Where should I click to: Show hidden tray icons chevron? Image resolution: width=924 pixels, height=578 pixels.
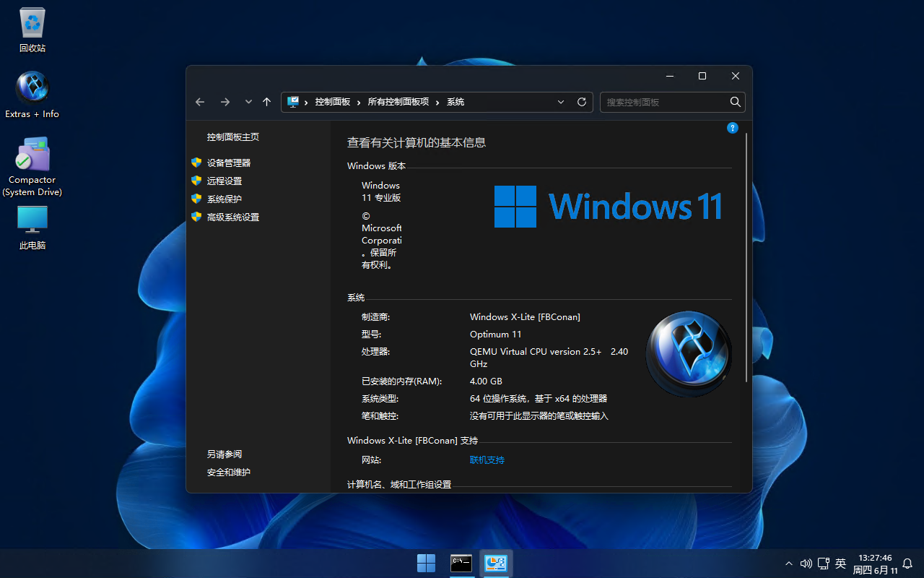click(x=789, y=564)
